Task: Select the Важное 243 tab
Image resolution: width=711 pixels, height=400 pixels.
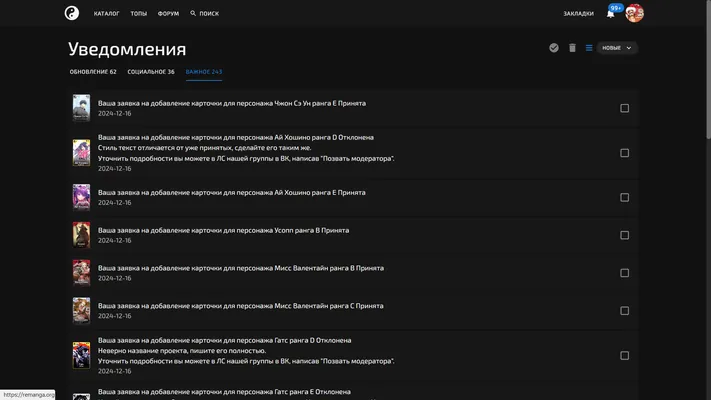Action: 204,72
